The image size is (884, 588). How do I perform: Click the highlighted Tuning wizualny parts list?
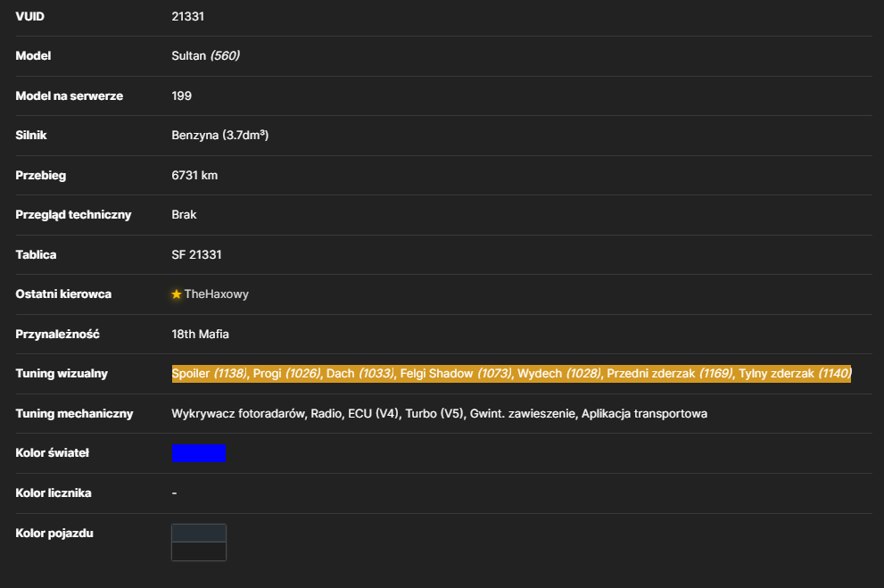pyautogui.click(x=511, y=374)
